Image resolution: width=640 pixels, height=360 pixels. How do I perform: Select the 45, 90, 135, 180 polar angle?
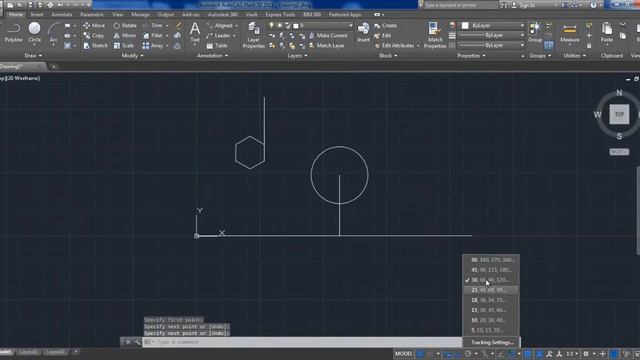click(x=491, y=270)
